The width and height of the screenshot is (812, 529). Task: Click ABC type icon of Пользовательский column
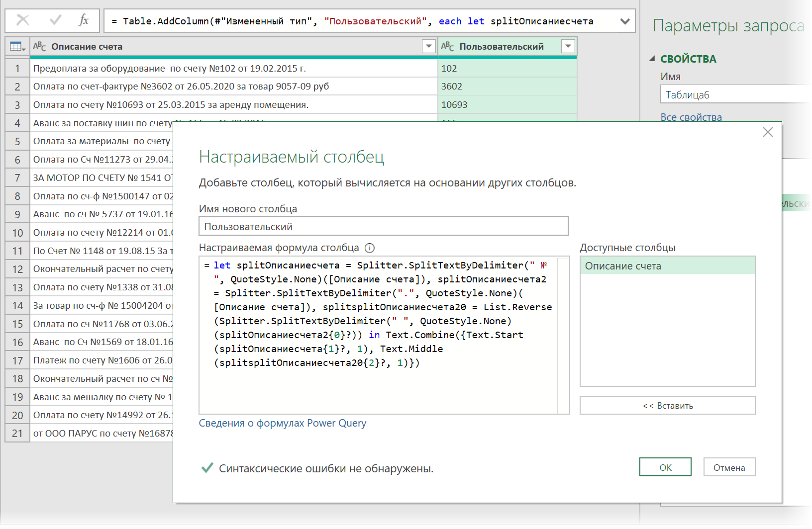447,46
